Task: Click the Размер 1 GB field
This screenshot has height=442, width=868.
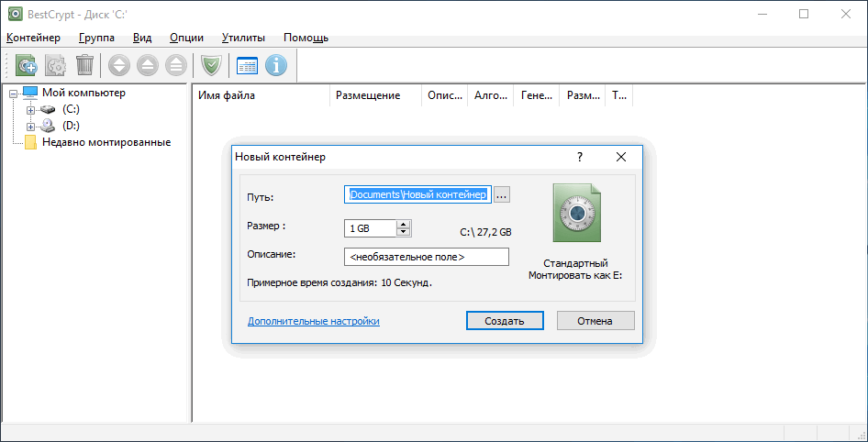Action: coord(371,228)
